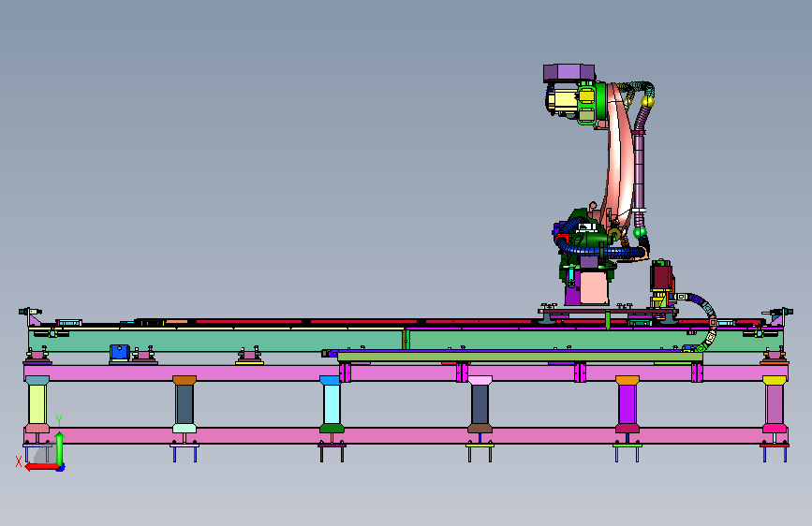
Task: Select the slate gray second support column
Action: click(185, 404)
